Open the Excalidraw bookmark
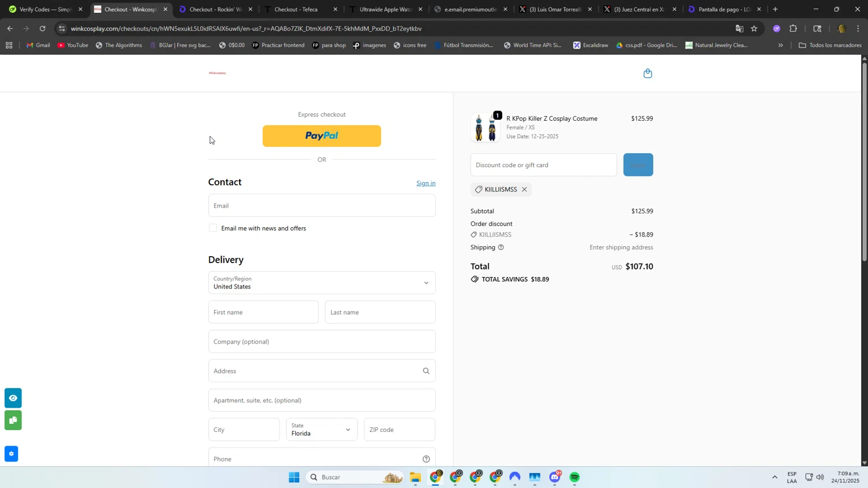This screenshot has height=488, width=868. pyautogui.click(x=591, y=45)
